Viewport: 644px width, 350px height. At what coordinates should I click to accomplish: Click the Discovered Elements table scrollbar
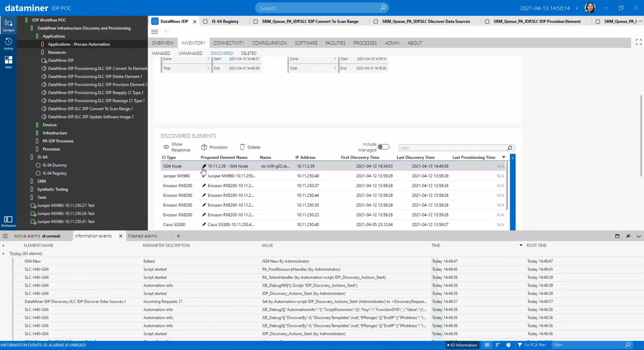(x=507, y=186)
